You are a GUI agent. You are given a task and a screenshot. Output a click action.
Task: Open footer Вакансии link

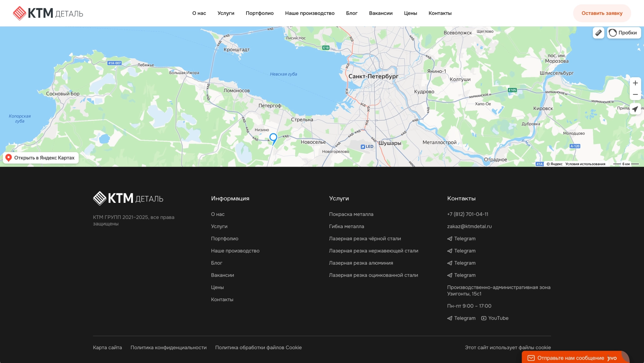pos(222,275)
